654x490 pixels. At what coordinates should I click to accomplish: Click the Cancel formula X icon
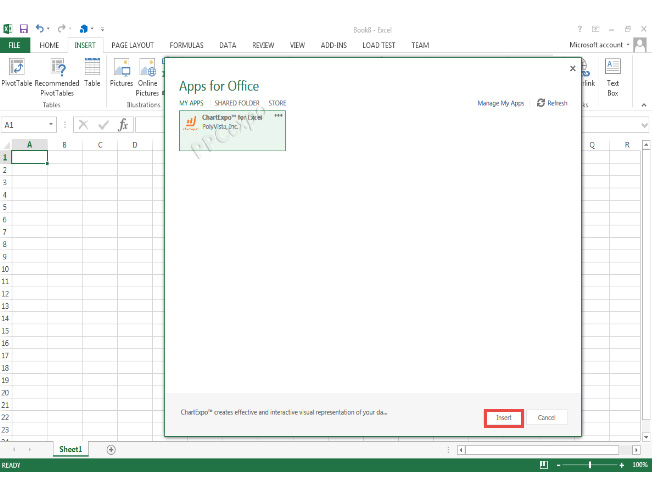point(83,125)
